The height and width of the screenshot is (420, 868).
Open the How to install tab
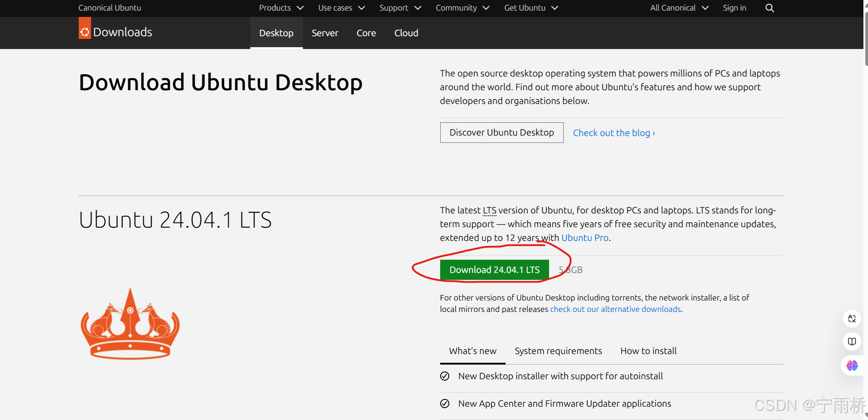tap(648, 351)
